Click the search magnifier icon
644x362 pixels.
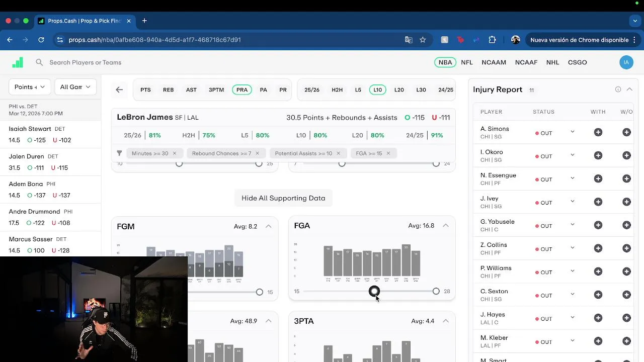tap(39, 62)
